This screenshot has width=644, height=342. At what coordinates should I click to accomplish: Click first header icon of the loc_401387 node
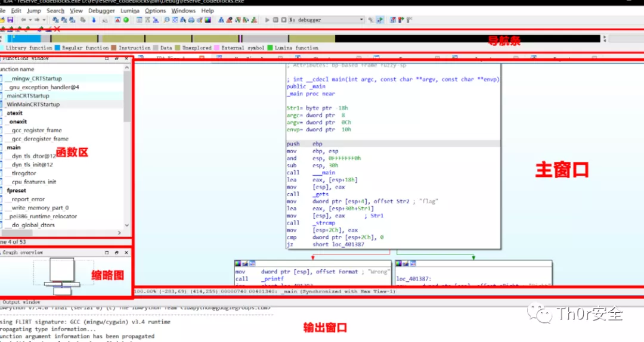coord(399,263)
